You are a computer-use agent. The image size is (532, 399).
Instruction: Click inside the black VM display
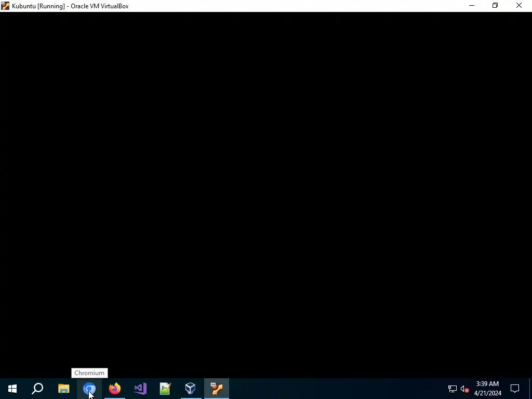pyautogui.click(x=266, y=195)
